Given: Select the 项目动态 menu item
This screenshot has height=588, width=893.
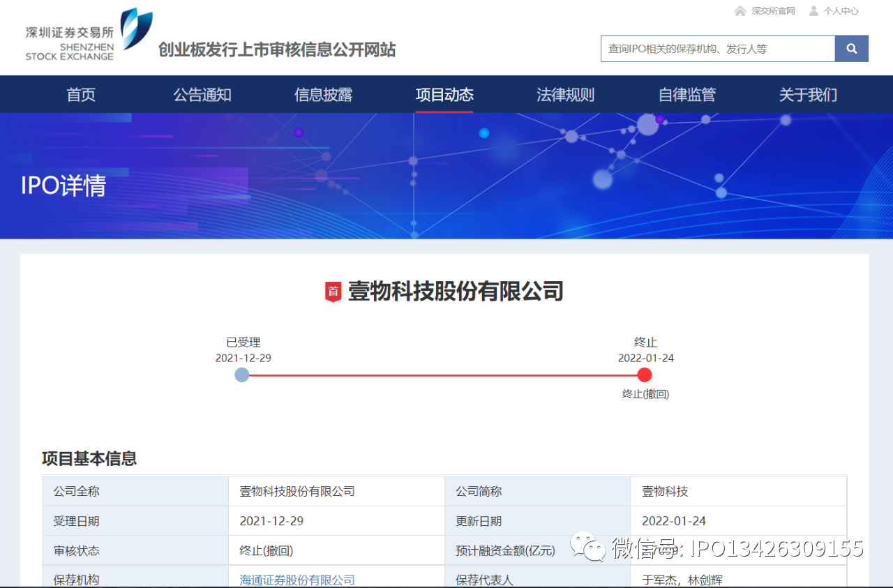Looking at the screenshot, I should tap(444, 95).
